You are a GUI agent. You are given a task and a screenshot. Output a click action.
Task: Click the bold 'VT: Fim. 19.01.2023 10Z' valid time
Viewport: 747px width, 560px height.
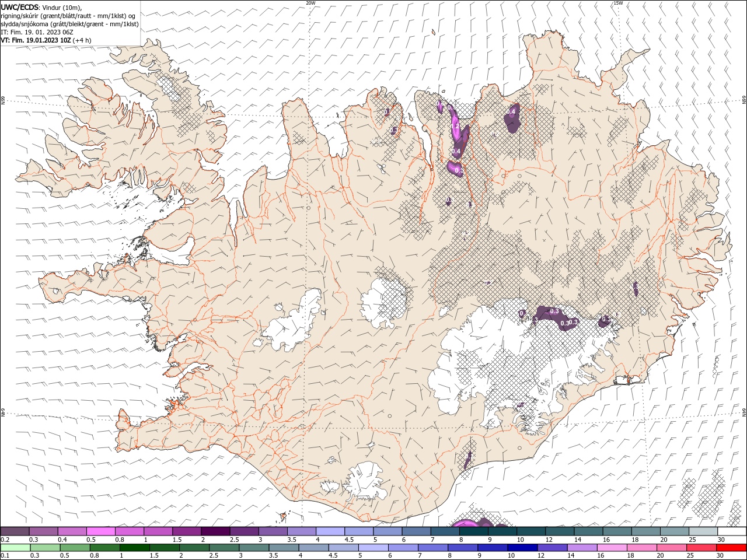pyautogui.click(x=36, y=40)
